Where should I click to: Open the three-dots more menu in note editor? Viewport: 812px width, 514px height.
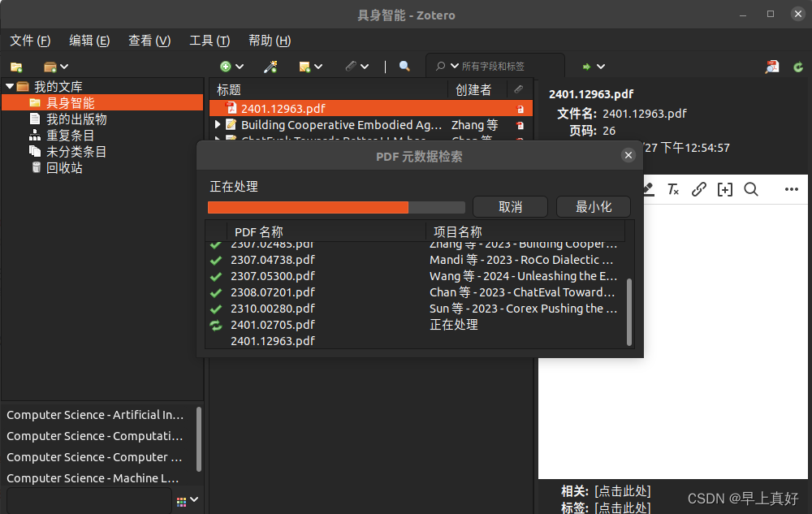click(791, 189)
